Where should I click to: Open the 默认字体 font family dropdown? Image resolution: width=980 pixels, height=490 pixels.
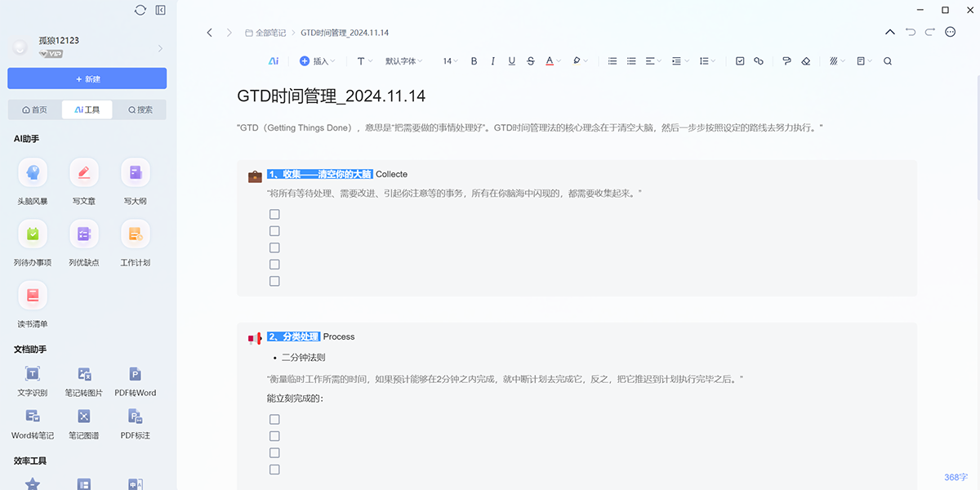403,60
